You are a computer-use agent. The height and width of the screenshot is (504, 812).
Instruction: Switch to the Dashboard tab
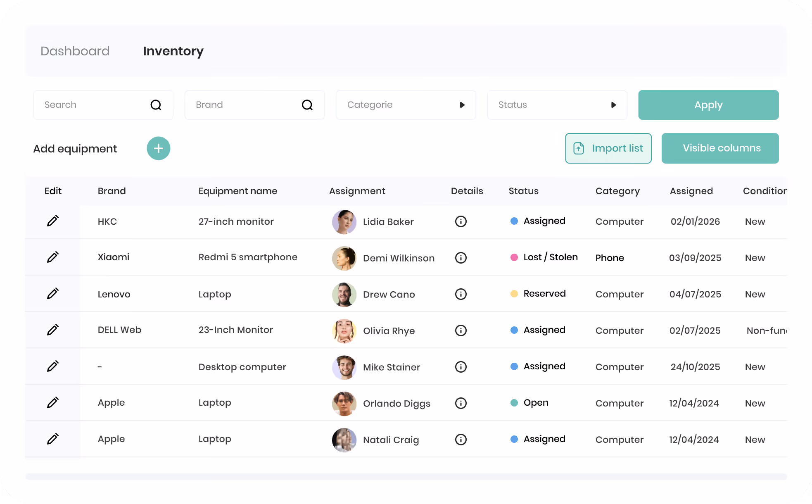point(75,51)
